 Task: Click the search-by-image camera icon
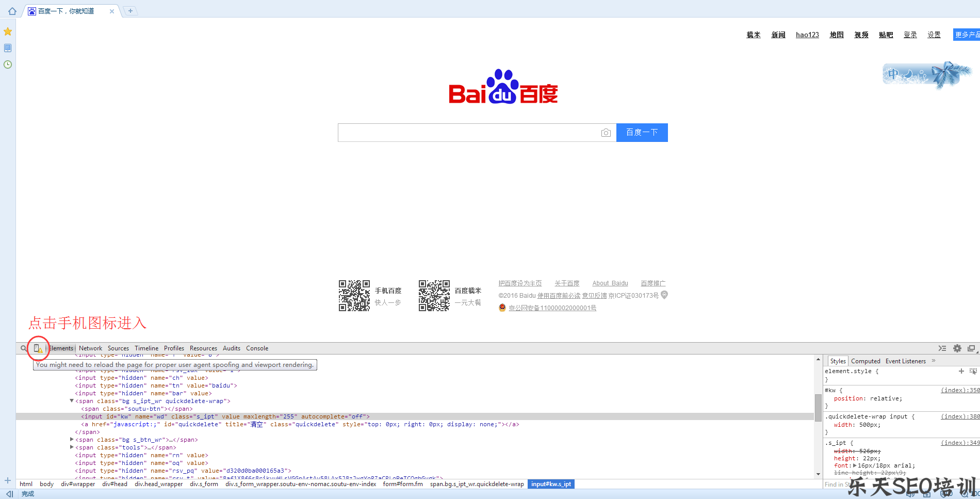[x=606, y=133]
